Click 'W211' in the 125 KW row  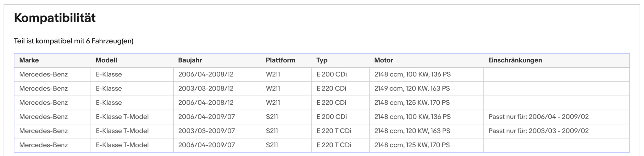pos(273,103)
